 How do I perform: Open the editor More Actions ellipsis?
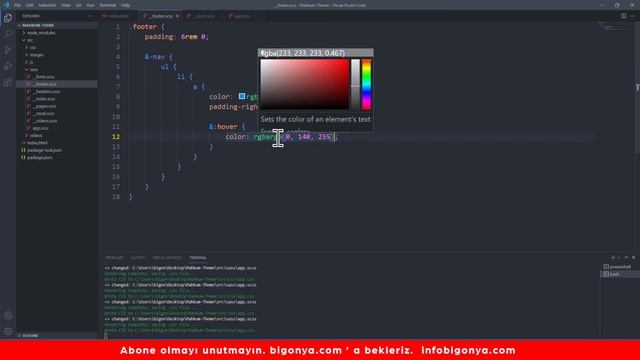point(633,16)
